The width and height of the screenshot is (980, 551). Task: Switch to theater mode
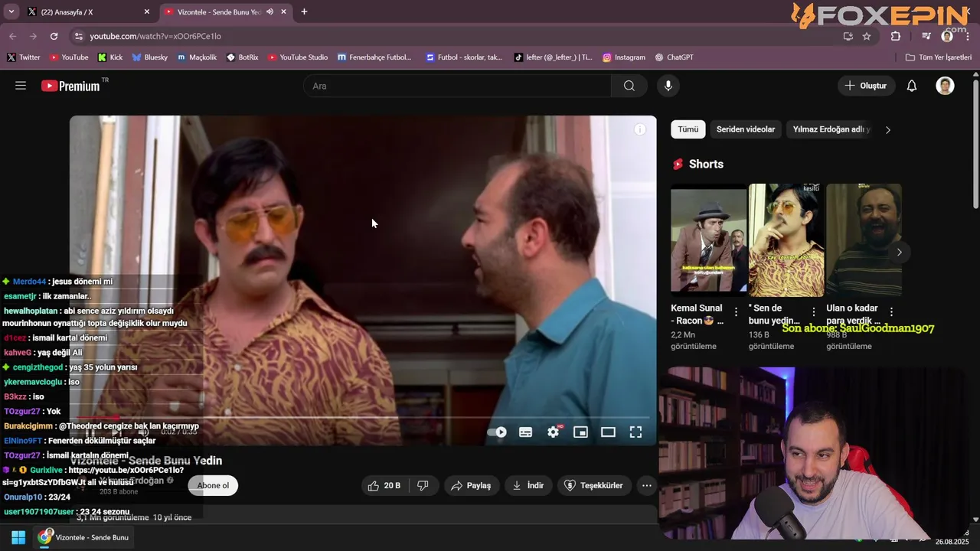click(x=608, y=432)
